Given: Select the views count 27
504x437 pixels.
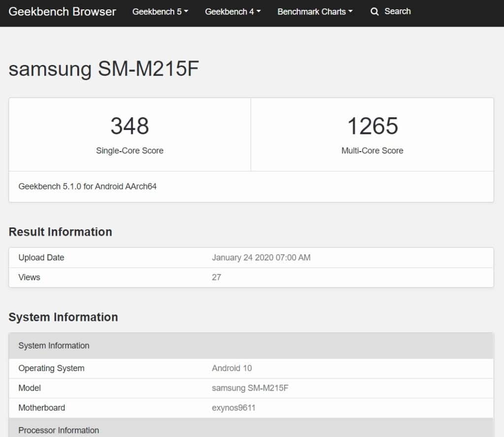Looking at the screenshot, I should (x=217, y=277).
